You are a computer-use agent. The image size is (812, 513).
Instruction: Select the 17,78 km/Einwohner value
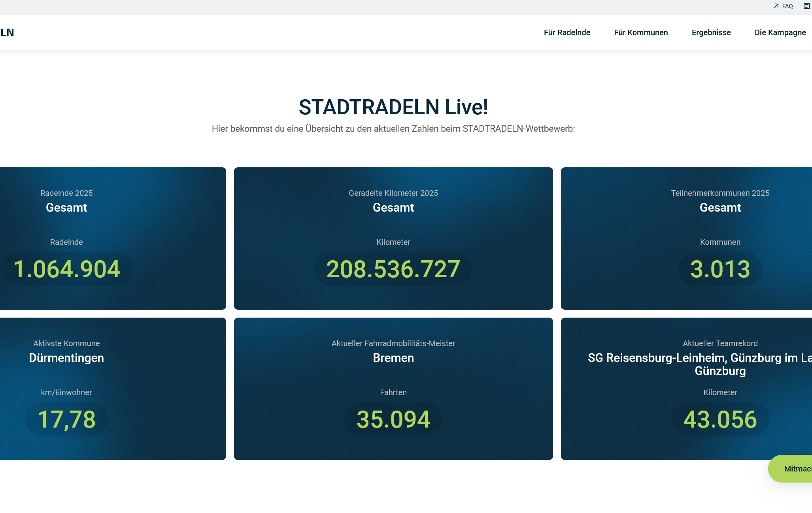pyautogui.click(x=66, y=419)
